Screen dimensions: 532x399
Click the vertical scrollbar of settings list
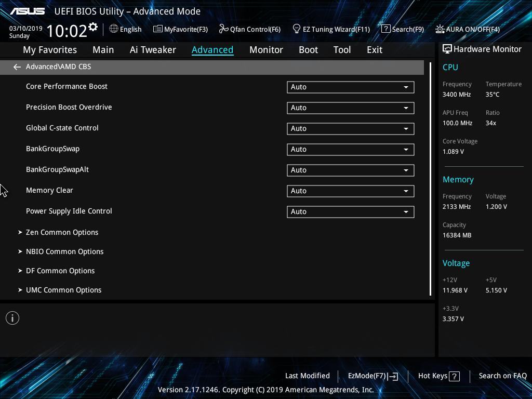[x=430, y=179]
